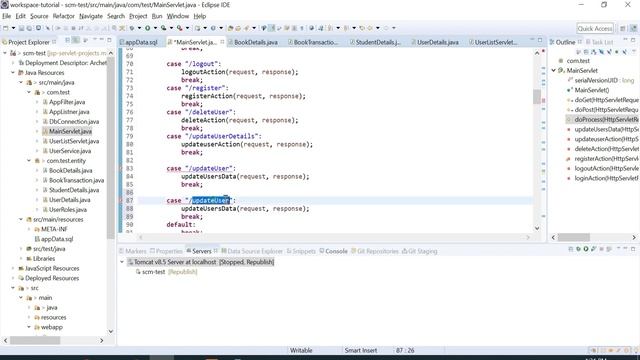Toggle Hide Non-Public Members in Outline
The height and width of the screenshot is (360, 640).
(x=617, y=51)
